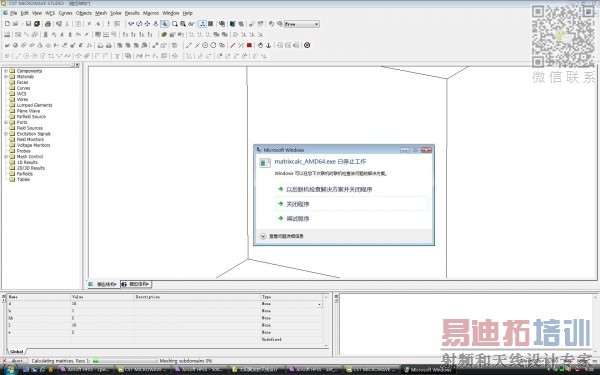Viewport: 600px width, 375px height.
Task: Select the Global tab in parameter list
Action: coord(16,351)
